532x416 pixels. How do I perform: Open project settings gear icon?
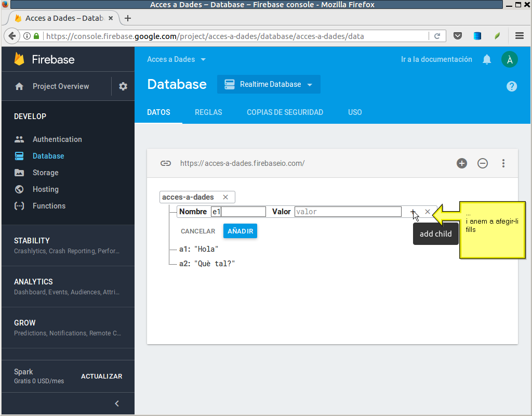tap(123, 86)
